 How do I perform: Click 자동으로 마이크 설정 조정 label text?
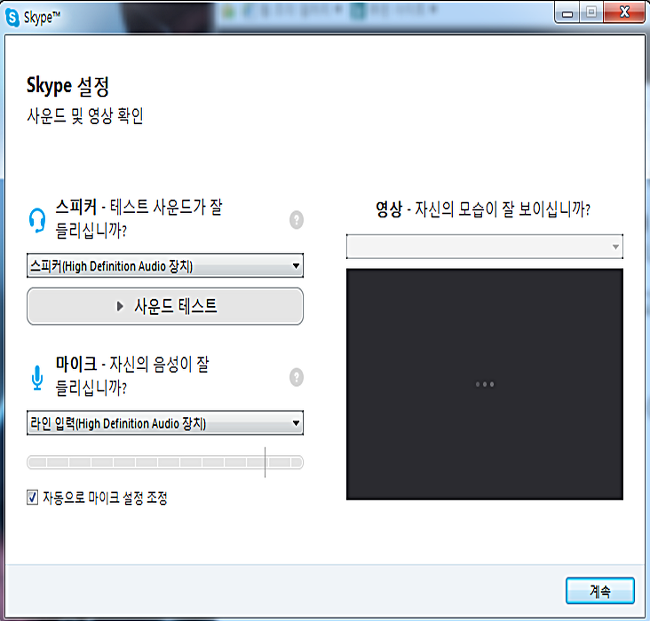pos(105,497)
